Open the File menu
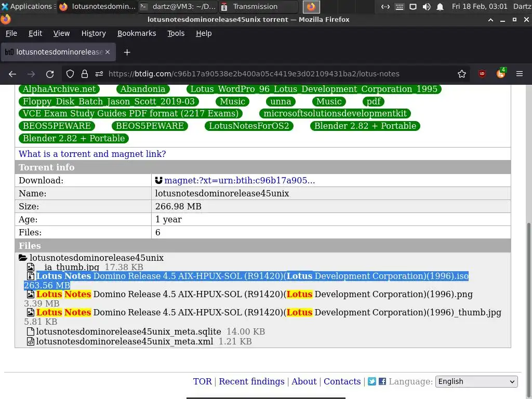Image resolution: width=532 pixels, height=399 pixels. click(11, 33)
